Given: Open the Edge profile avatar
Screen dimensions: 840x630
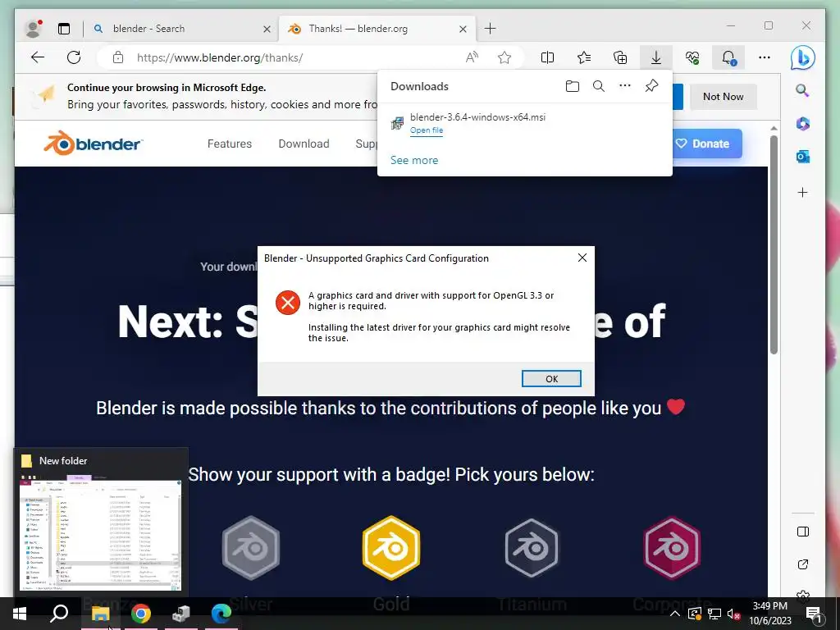Looking at the screenshot, I should pyautogui.click(x=33, y=29).
